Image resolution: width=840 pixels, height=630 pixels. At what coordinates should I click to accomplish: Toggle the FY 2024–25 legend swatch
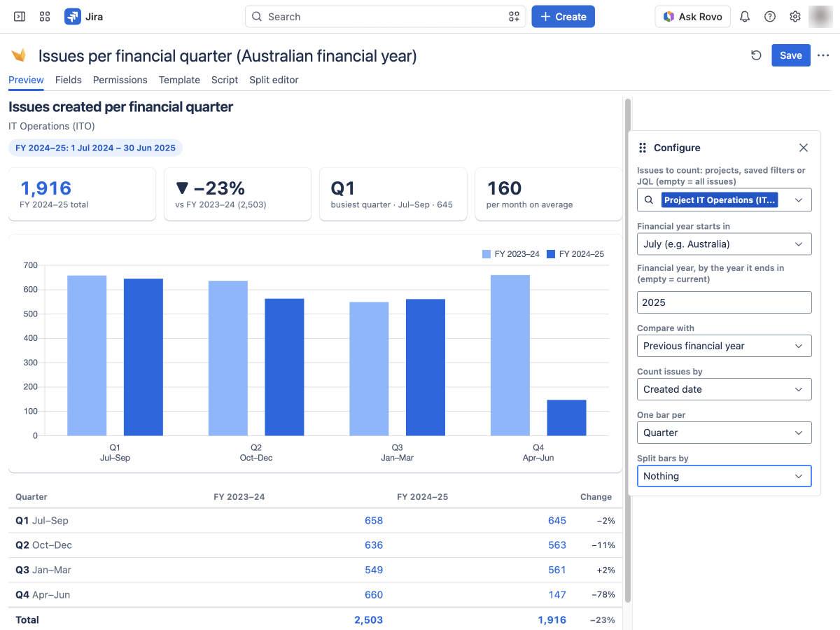tap(551, 254)
